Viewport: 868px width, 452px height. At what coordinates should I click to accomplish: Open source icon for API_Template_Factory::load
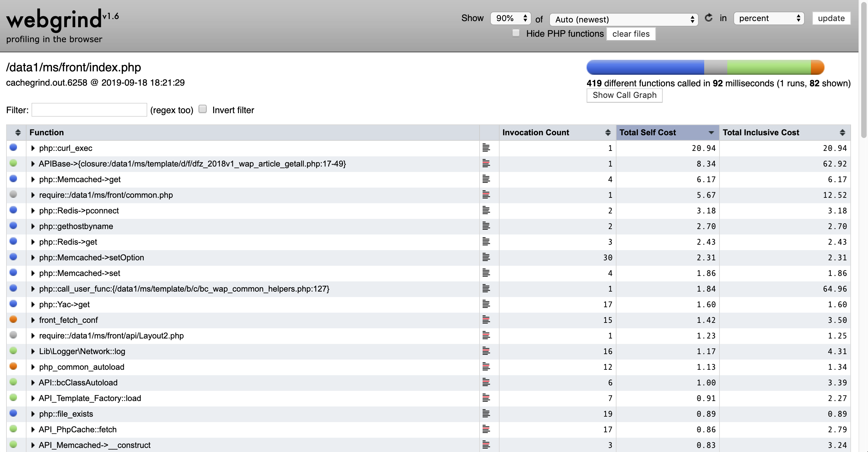click(x=486, y=398)
